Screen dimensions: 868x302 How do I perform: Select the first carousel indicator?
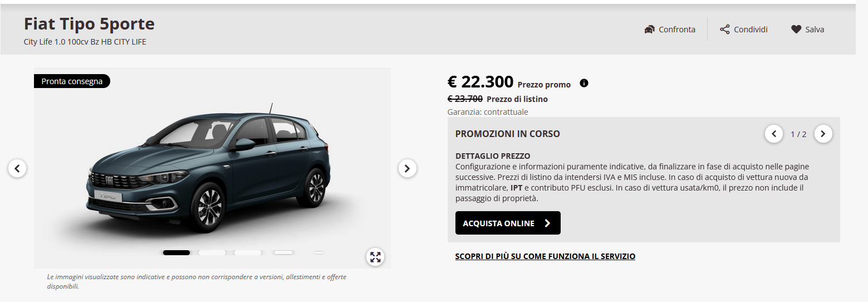pyautogui.click(x=176, y=252)
